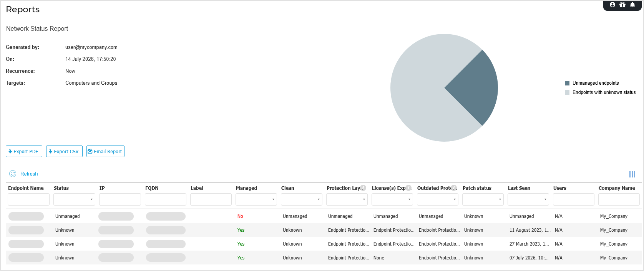Sort by Patch status column header
Image resolution: width=644 pixels, height=271 pixels.
coord(477,188)
